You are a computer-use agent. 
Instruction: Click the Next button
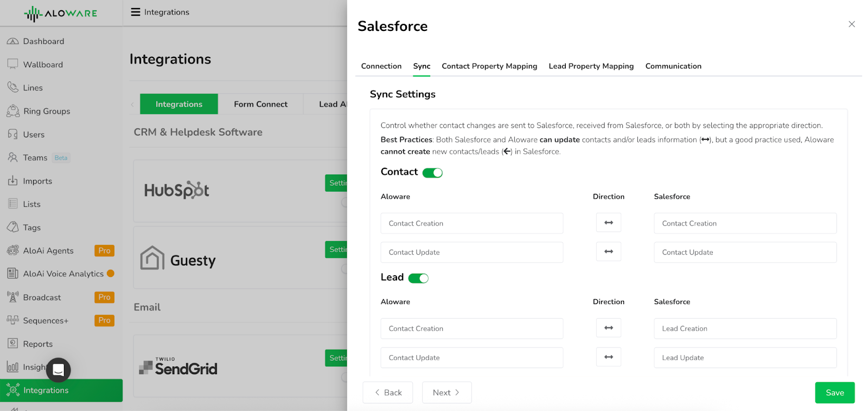point(446,393)
